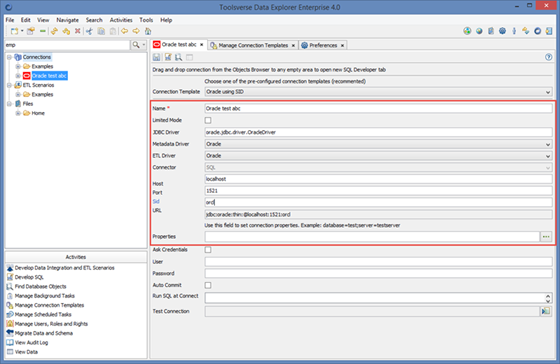Open the Activities menu
560x364 pixels.
click(x=121, y=20)
